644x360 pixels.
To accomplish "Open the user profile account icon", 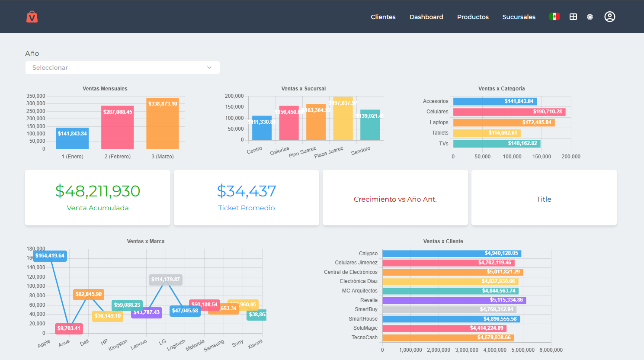I will (609, 17).
